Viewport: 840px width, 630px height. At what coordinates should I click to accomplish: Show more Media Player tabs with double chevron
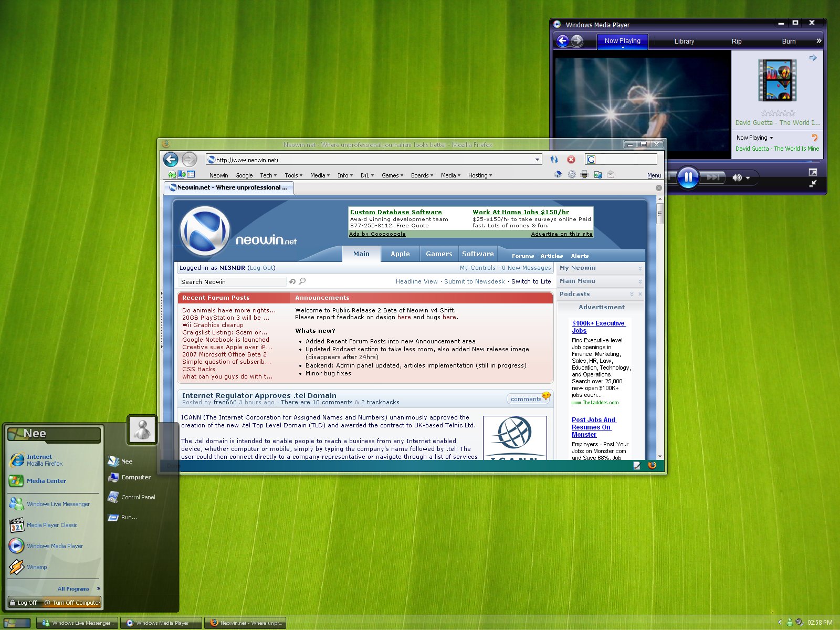[x=818, y=41]
